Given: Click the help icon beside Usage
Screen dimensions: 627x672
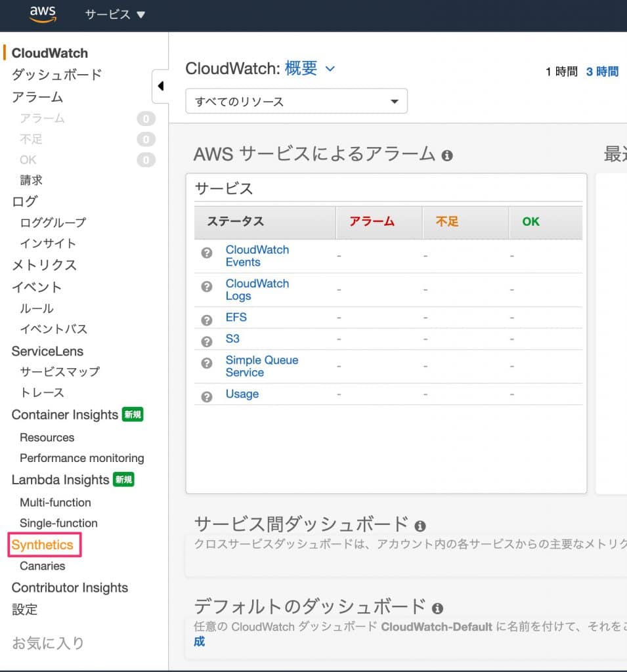Looking at the screenshot, I should [207, 397].
